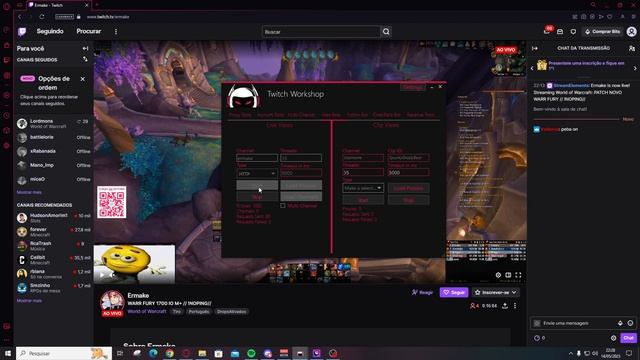Open Lordmona channel in sidebar

click(x=53, y=123)
